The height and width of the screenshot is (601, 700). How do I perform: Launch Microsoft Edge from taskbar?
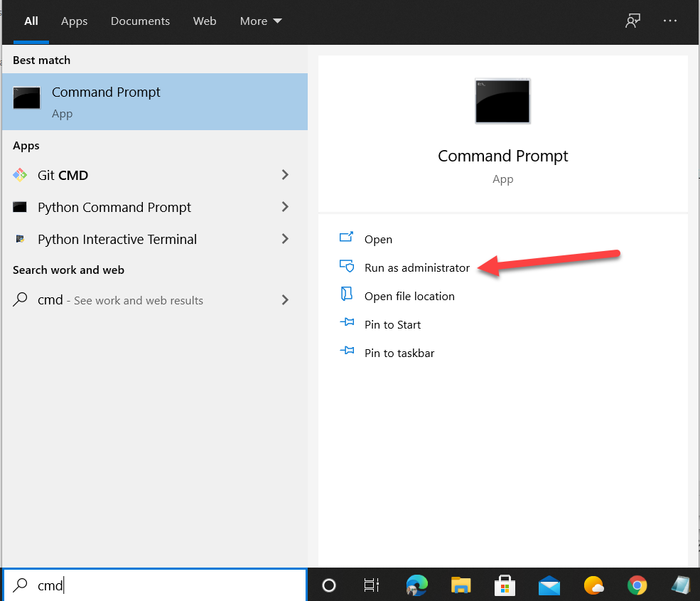[417, 585]
